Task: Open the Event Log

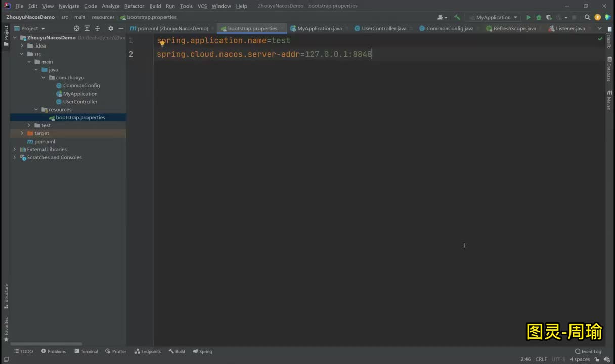Action: click(x=588, y=352)
